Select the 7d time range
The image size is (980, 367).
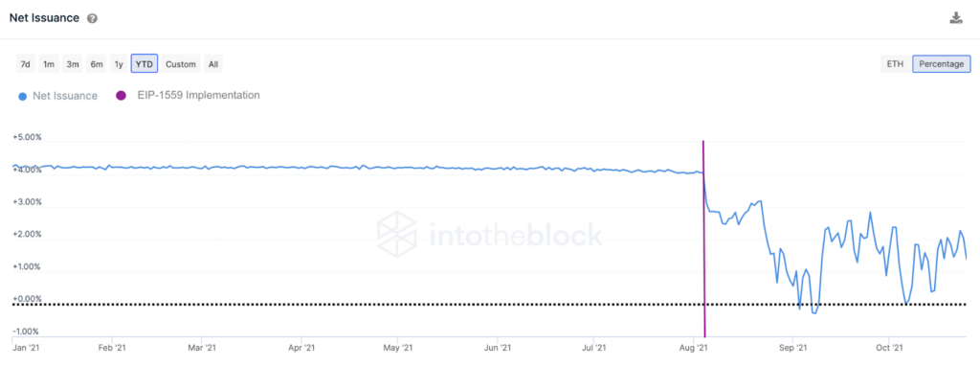coord(26,64)
